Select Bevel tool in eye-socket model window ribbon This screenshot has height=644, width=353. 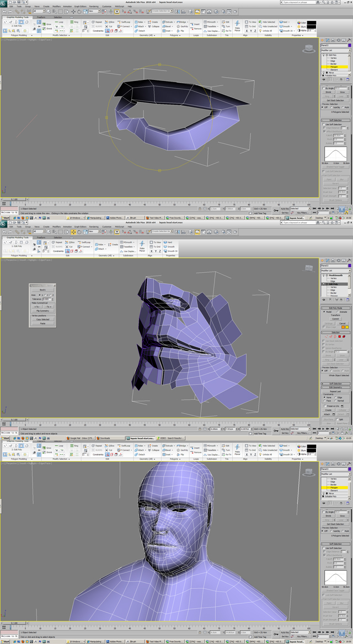point(167,26)
